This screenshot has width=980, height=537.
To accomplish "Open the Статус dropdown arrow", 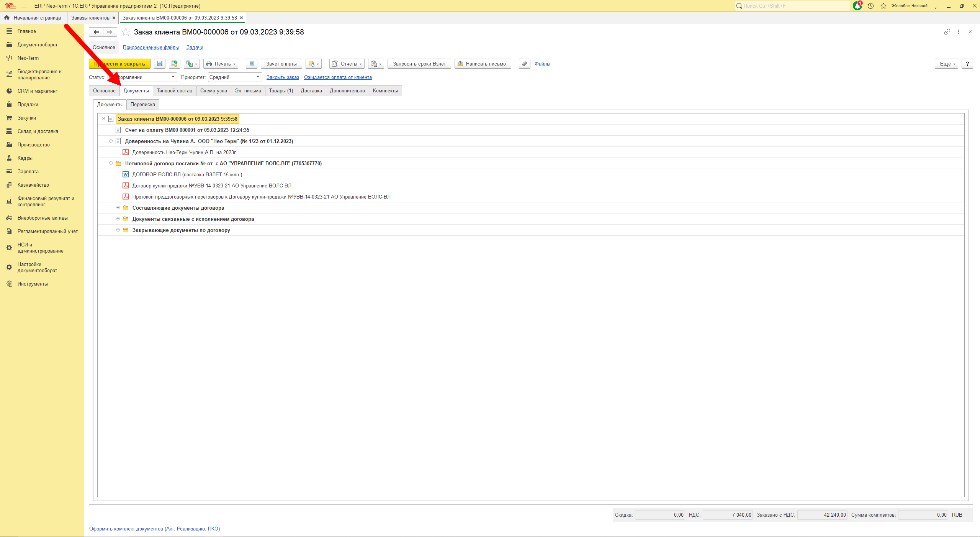I will click(x=173, y=77).
